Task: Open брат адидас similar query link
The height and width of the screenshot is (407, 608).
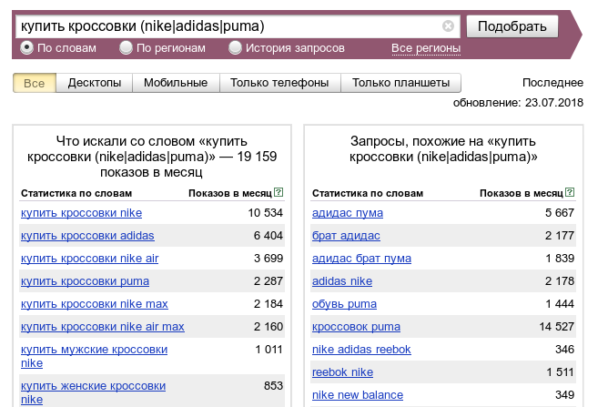Action: click(x=346, y=236)
